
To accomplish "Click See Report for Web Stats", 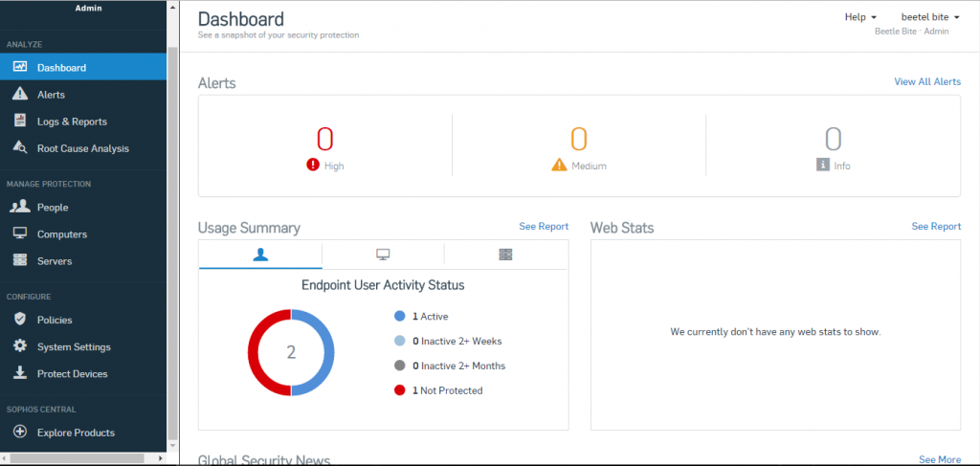I will click(x=936, y=226).
